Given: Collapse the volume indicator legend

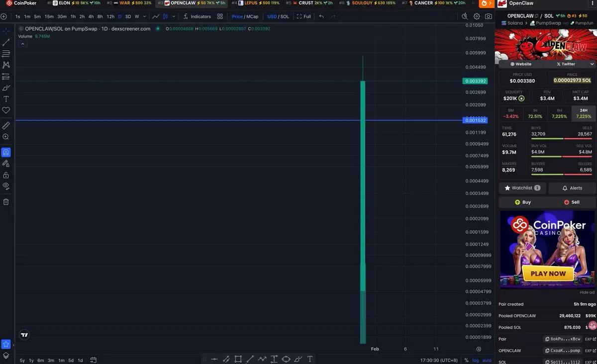Looking at the screenshot, I should (x=22, y=44).
